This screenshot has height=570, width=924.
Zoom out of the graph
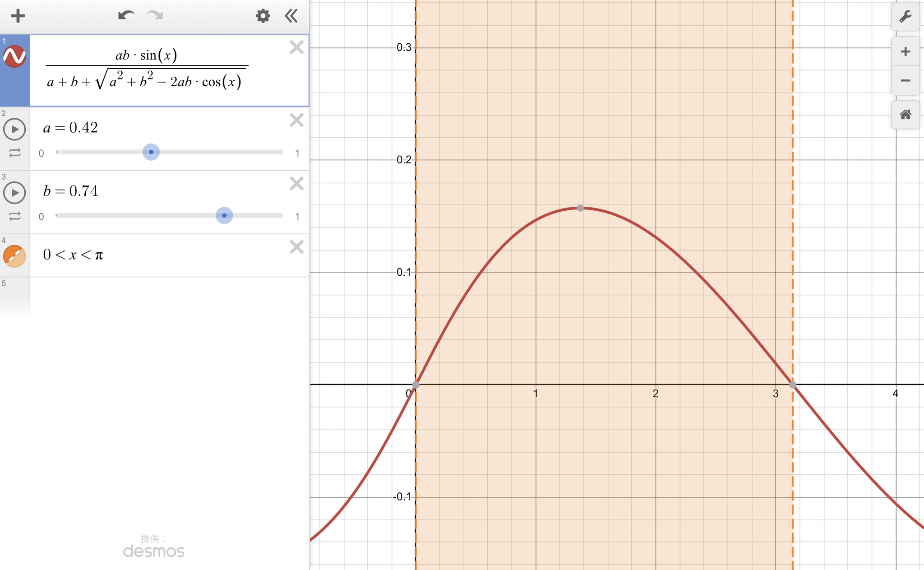point(905,81)
